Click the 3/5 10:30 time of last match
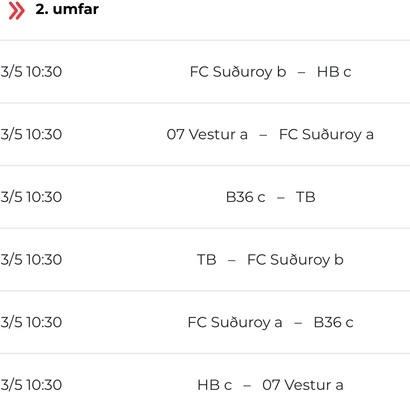The image size is (410, 410). 31,385
